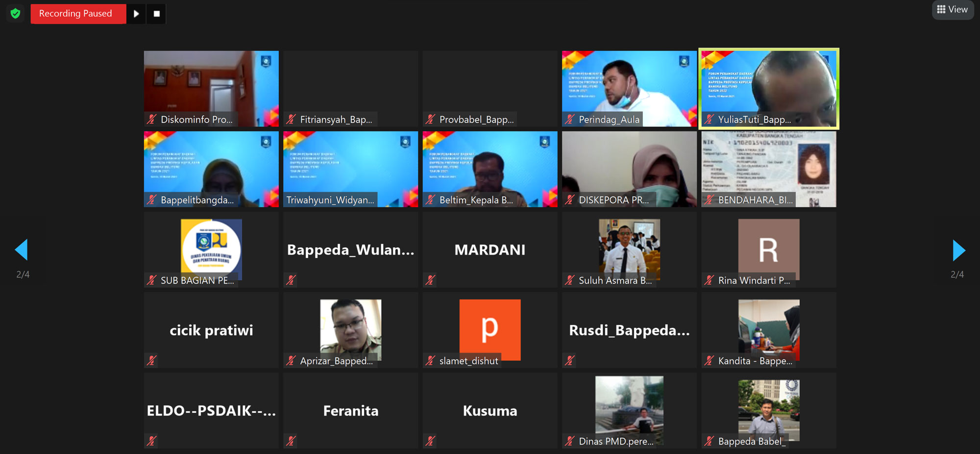Screen dimensions: 980x454
Task: Select the Beltim_Kepala B video tile
Action: pyautogui.click(x=490, y=169)
